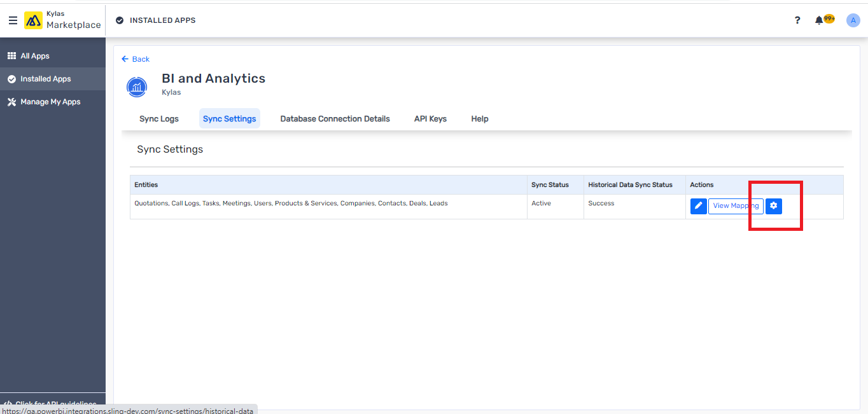Select Installed Apps in sidebar
The width and height of the screenshot is (868, 414).
coord(53,79)
